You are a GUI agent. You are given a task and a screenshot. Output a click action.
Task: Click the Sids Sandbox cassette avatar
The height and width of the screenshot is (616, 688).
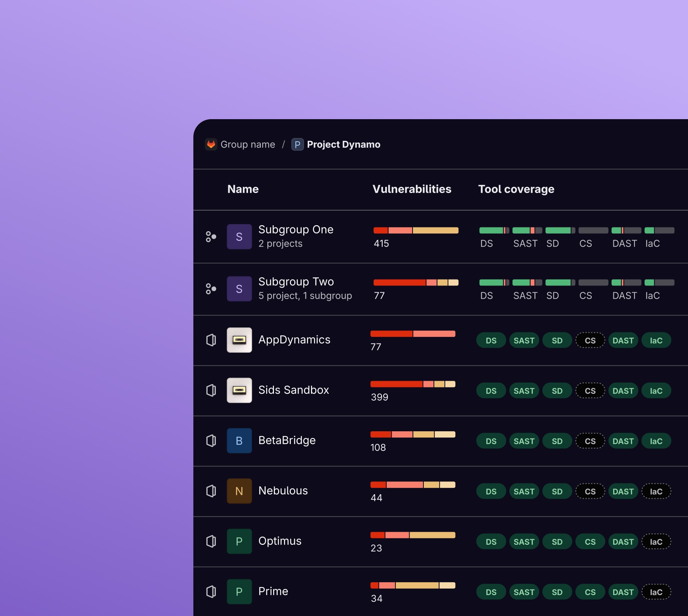239,390
